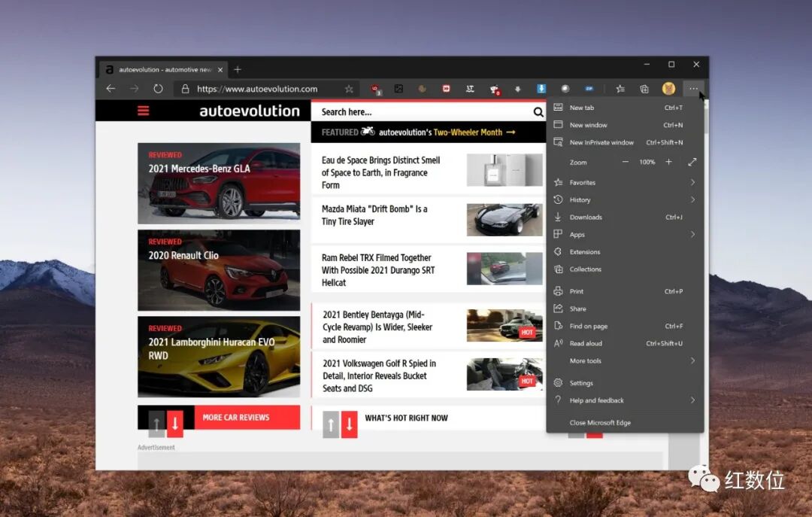This screenshot has height=517, width=812.
Task: Click the black Miata article thumbnail
Action: [x=504, y=220]
